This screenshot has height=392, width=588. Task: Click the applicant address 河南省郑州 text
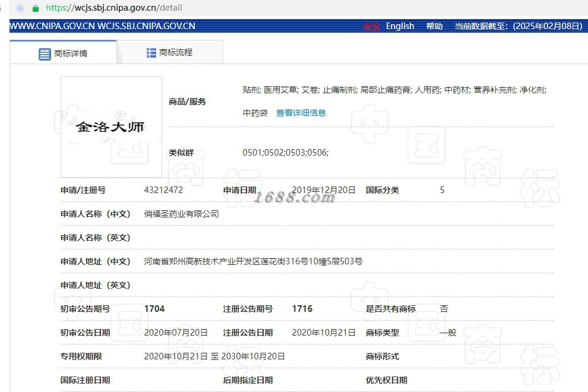click(253, 261)
